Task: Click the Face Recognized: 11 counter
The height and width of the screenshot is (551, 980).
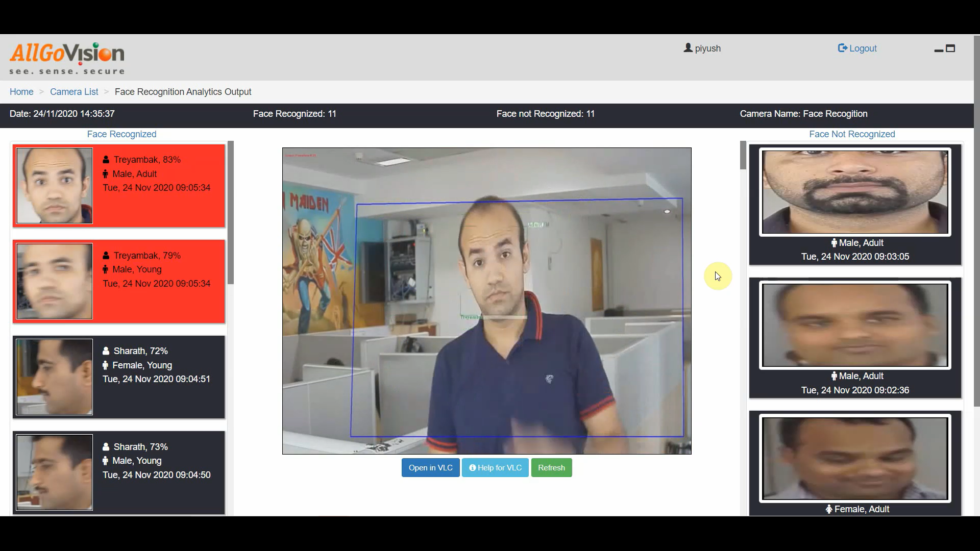Action: click(295, 114)
